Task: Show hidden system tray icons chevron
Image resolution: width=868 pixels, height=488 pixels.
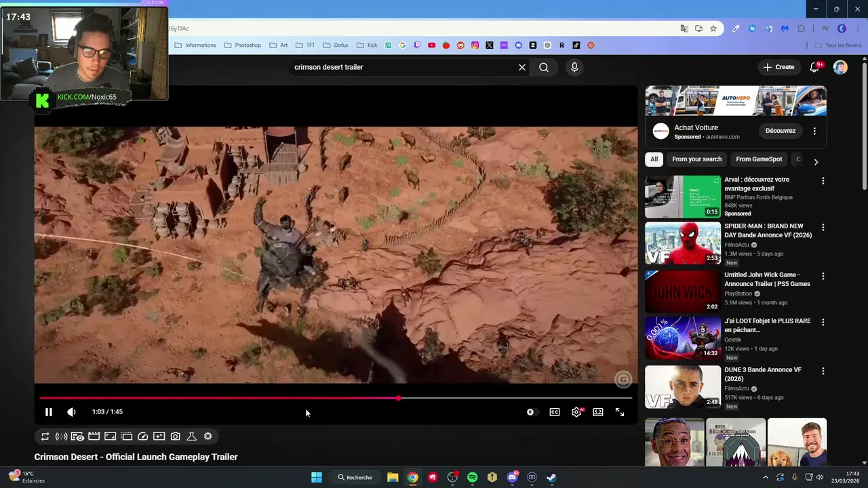Action: (766, 477)
